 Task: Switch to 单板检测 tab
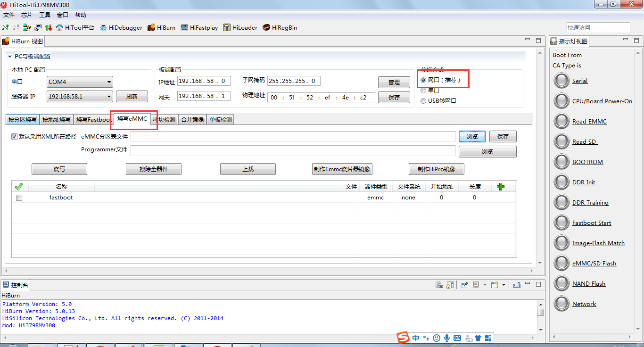pos(221,120)
